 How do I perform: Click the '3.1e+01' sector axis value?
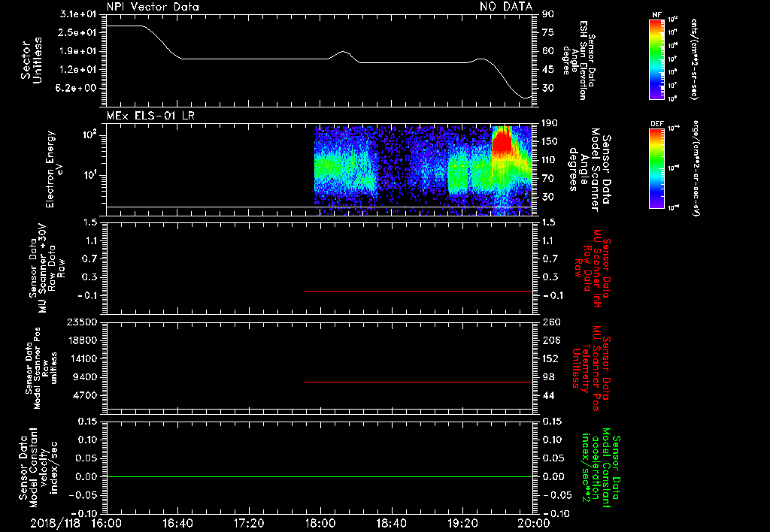point(78,14)
